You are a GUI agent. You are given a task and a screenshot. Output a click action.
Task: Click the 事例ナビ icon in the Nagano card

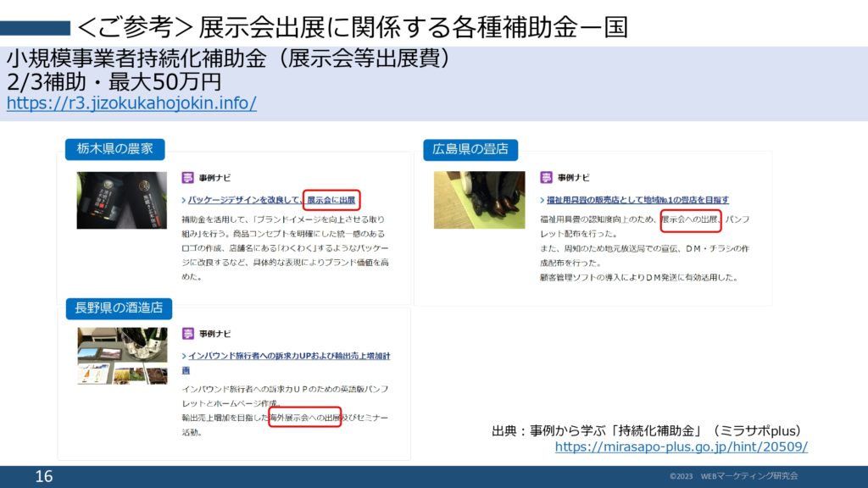coord(188,334)
